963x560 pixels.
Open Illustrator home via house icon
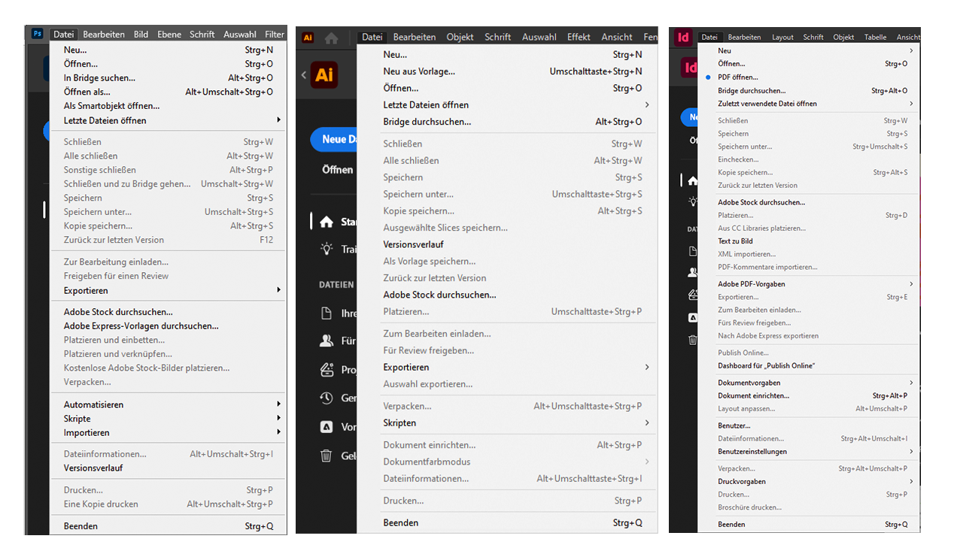(x=331, y=38)
